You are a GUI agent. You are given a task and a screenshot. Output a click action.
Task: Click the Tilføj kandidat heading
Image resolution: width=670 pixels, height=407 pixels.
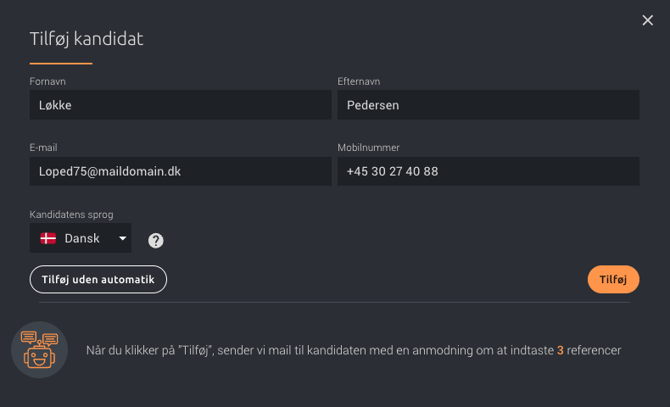86,39
